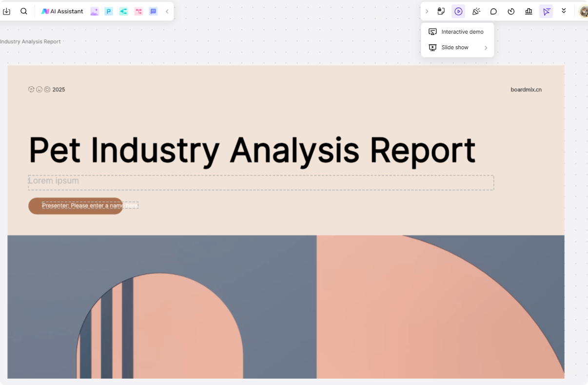Click the export/download icon
This screenshot has height=385, width=588.
point(6,11)
